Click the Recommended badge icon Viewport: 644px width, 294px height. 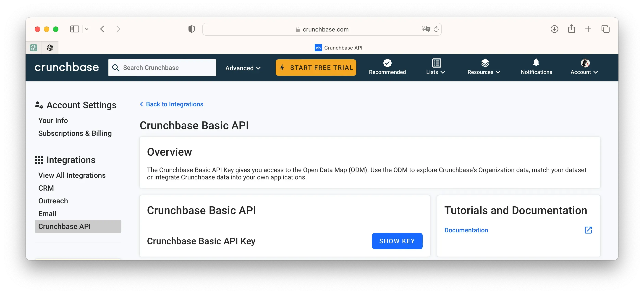tap(387, 63)
